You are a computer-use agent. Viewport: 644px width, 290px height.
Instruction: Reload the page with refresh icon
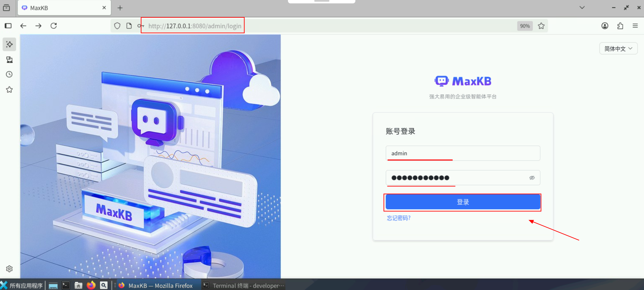(x=54, y=26)
